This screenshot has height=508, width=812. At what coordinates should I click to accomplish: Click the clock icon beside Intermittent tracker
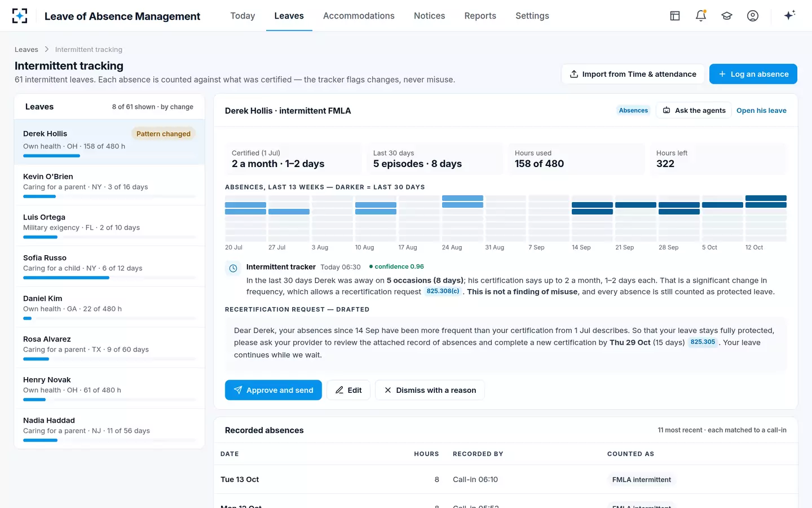[x=233, y=268]
